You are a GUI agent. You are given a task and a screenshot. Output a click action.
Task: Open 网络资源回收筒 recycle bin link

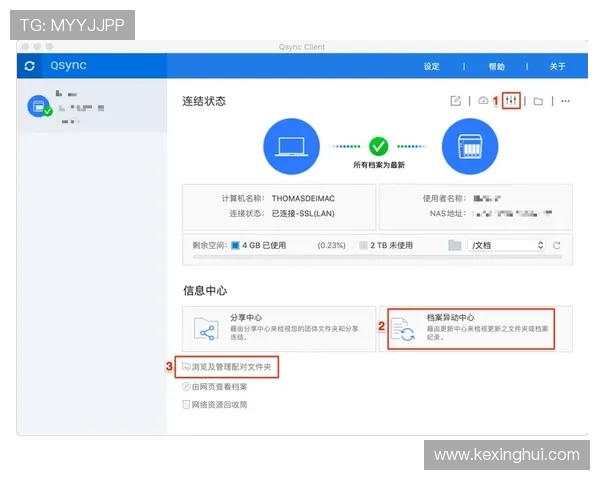[215, 405]
